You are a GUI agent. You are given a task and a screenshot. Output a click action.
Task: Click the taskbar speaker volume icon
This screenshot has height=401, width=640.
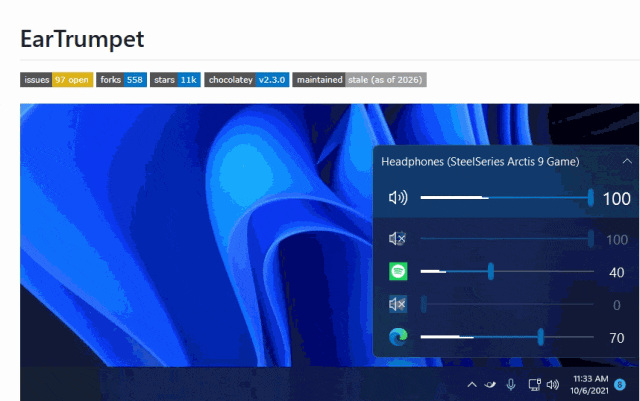tap(553, 384)
